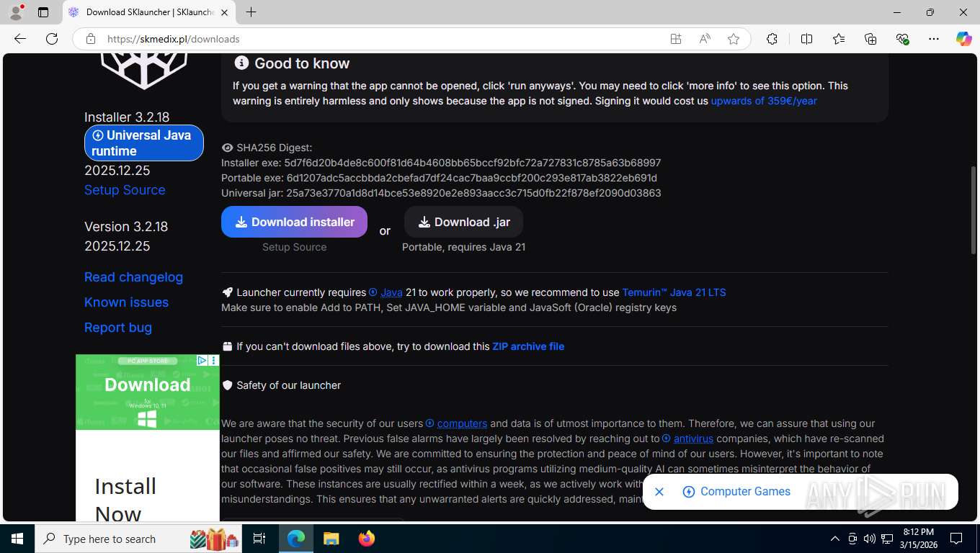This screenshot has height=553, width=980.
Task: Click Install Now ad text
Action: (125, 500)
